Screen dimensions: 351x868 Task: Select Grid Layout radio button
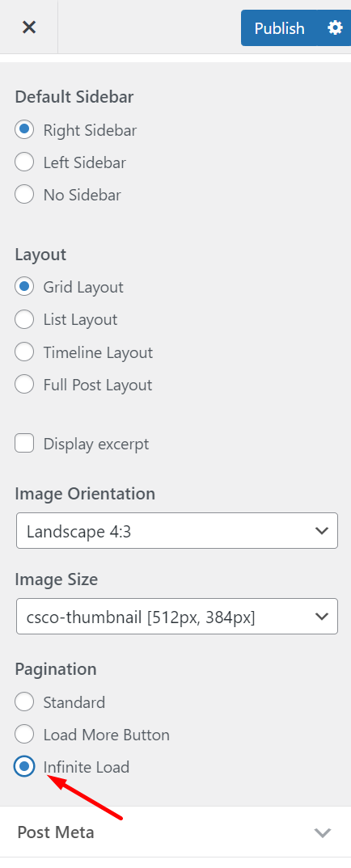24,287
